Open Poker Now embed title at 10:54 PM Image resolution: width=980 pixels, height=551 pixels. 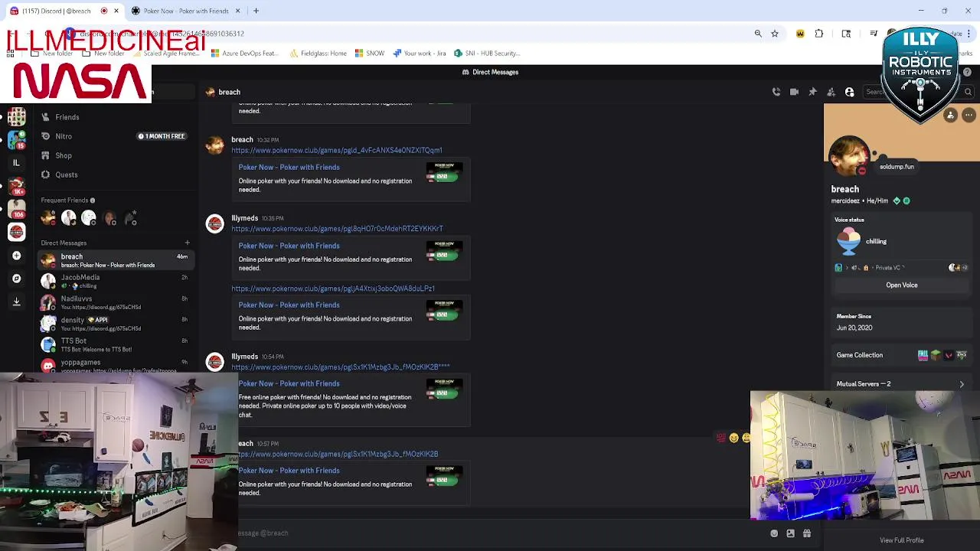pyautogui.click(x=289, y=383)
